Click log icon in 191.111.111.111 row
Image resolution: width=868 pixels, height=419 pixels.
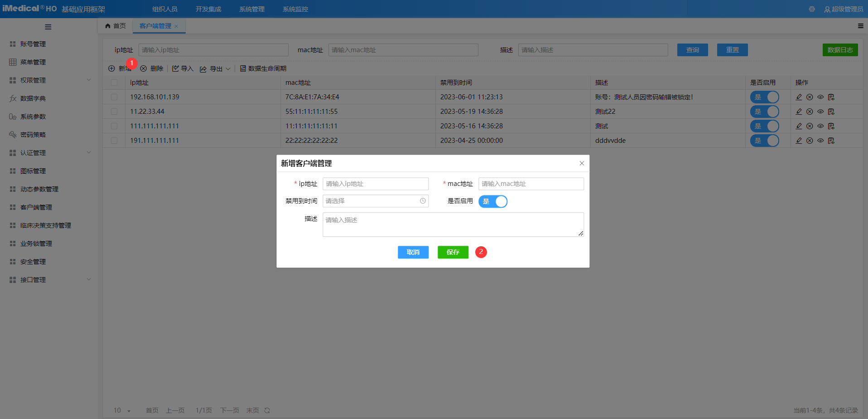click(831, 141)
